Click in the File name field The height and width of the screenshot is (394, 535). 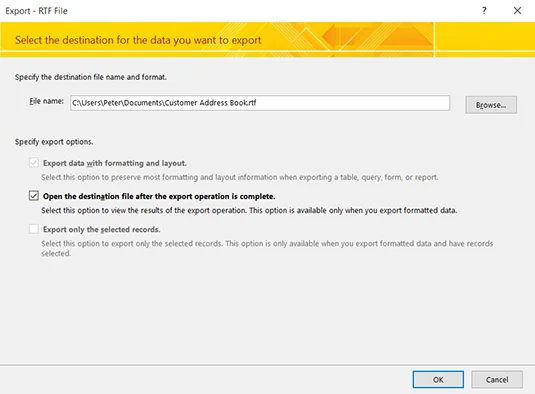coord(260,103)
